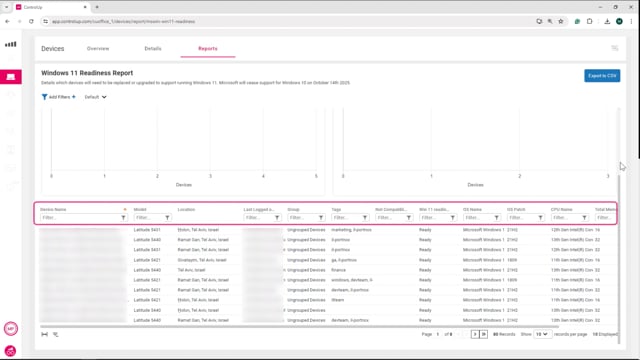
Task: Click the fit-columns width icon below the table
Action: pos(44,334)
